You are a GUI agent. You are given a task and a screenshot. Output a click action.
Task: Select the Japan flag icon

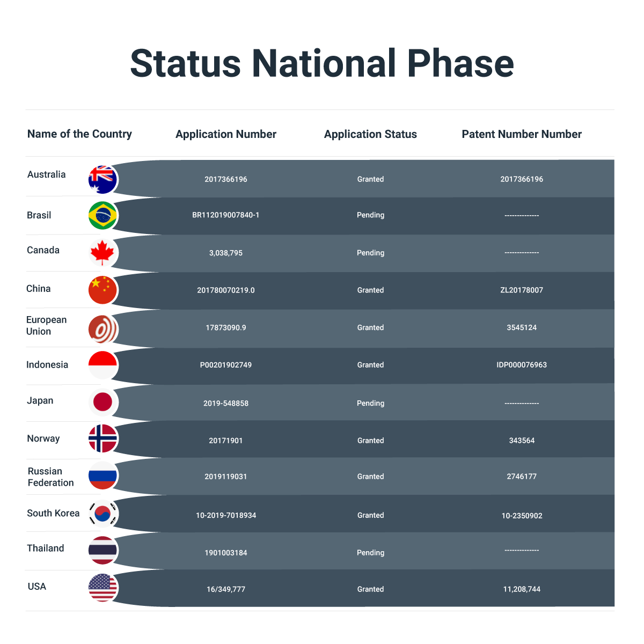[x=103, y=401]
